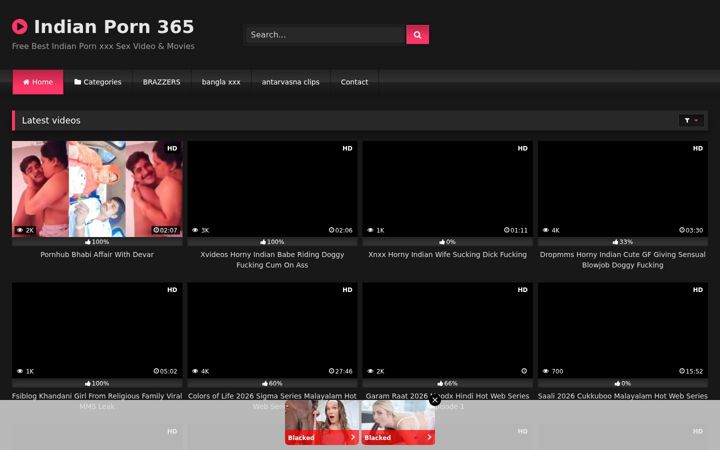This screenshot has height=450, width=720.
Task: Click the thumbs-up icon showing 60%
Action: (x=264, y=383)
